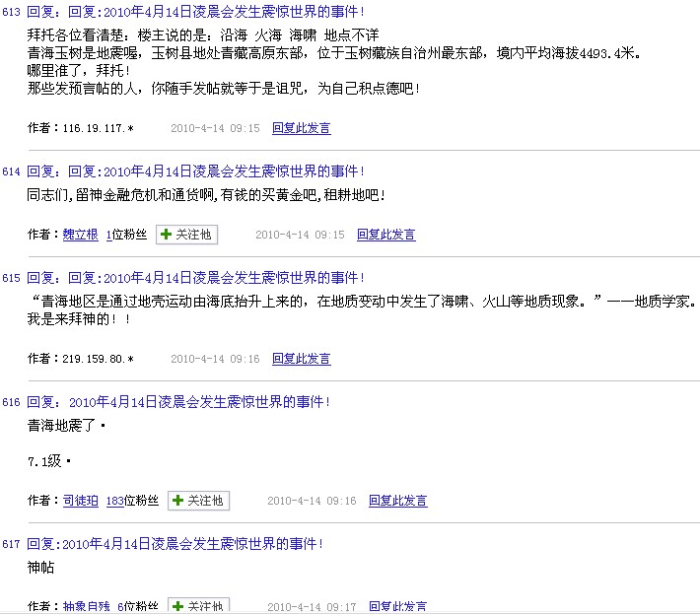View 司徒珀's 183位粉丝 follower list
This screenshot has width=700, height=614.
pos(132,501)
